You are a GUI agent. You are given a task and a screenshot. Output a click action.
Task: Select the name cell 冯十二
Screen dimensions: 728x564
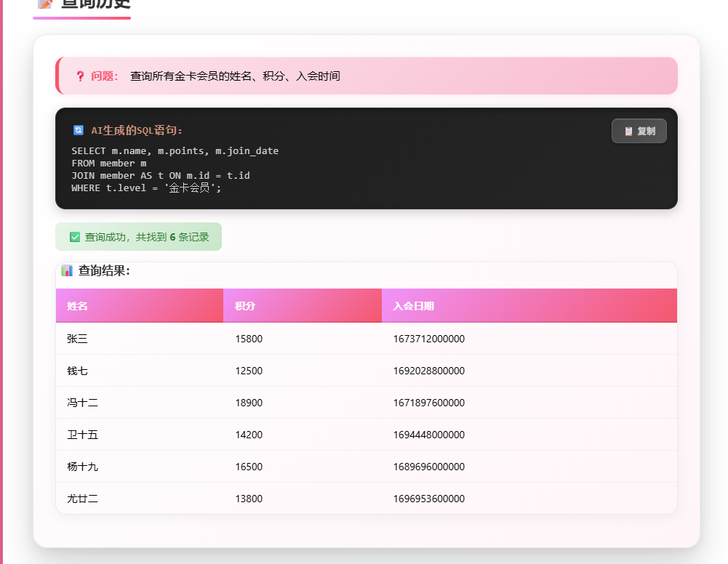[82, 403]
